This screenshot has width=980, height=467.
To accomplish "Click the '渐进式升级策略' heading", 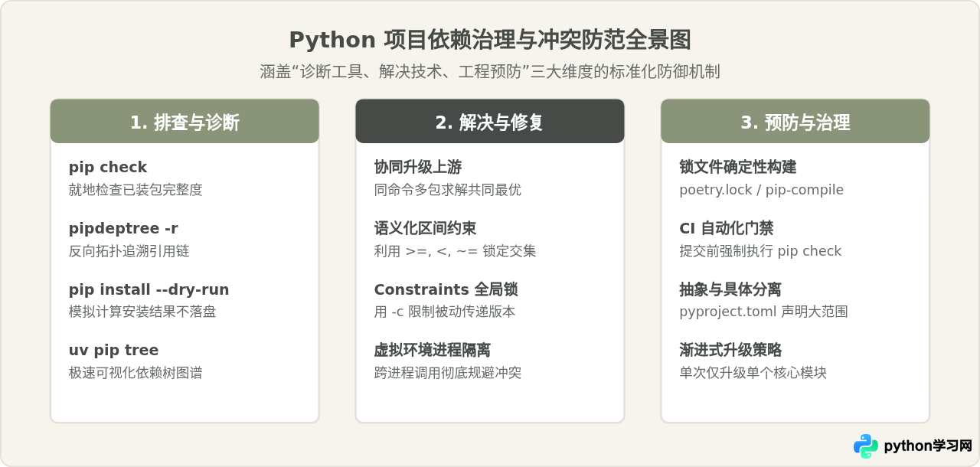I will pos(730,350).
